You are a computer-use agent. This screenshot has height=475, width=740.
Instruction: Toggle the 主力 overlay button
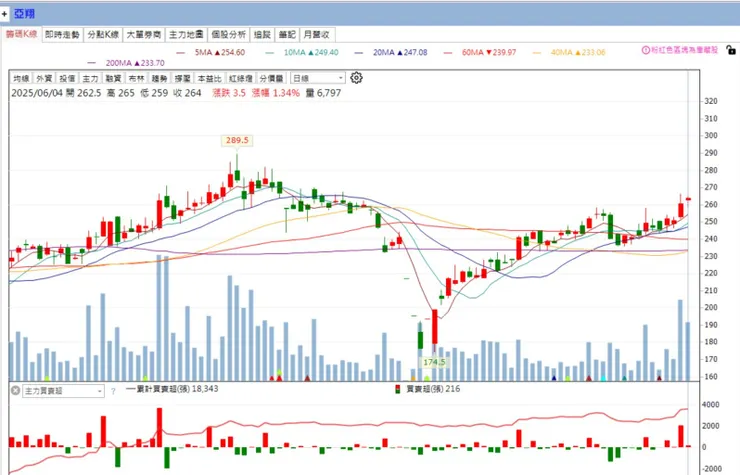tap(90, 78)
